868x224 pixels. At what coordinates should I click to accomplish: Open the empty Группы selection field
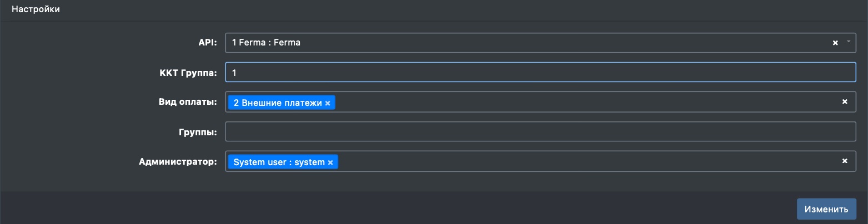coord(540,132)
